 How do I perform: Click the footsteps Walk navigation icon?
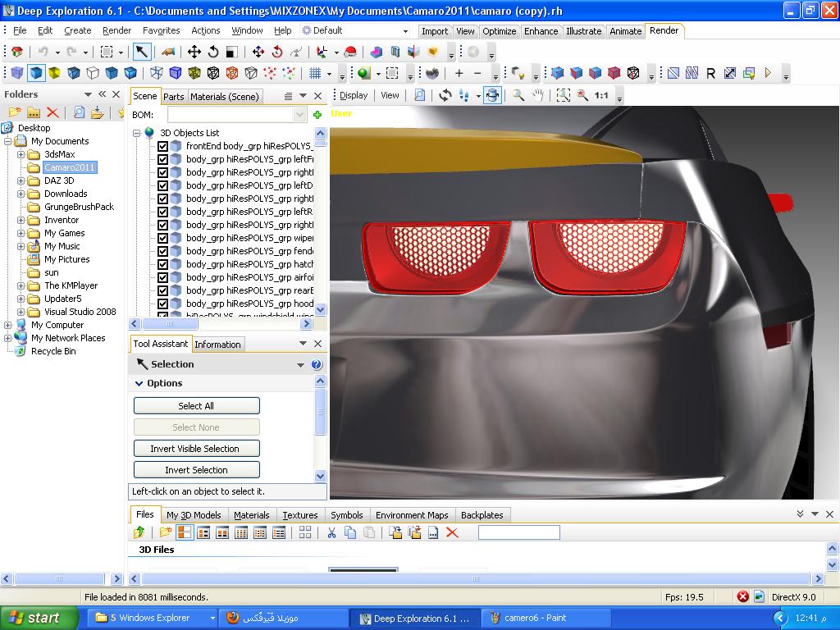point(464,95)
